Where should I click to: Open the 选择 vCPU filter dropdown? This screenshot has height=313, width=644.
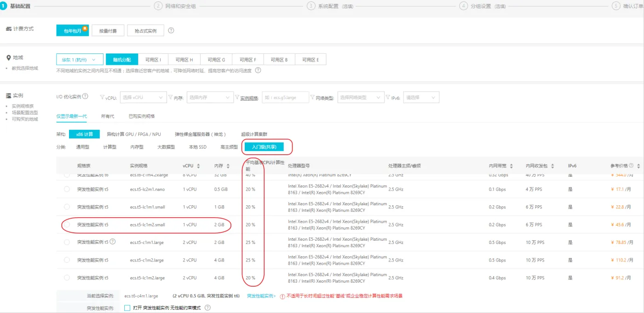click(x=143, y=98)
